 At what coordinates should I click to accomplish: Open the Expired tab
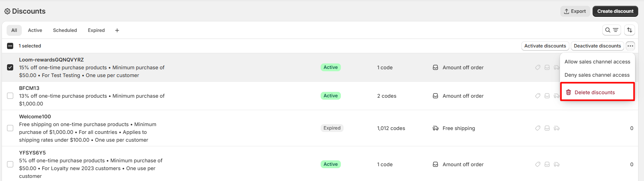click(96, 30)
